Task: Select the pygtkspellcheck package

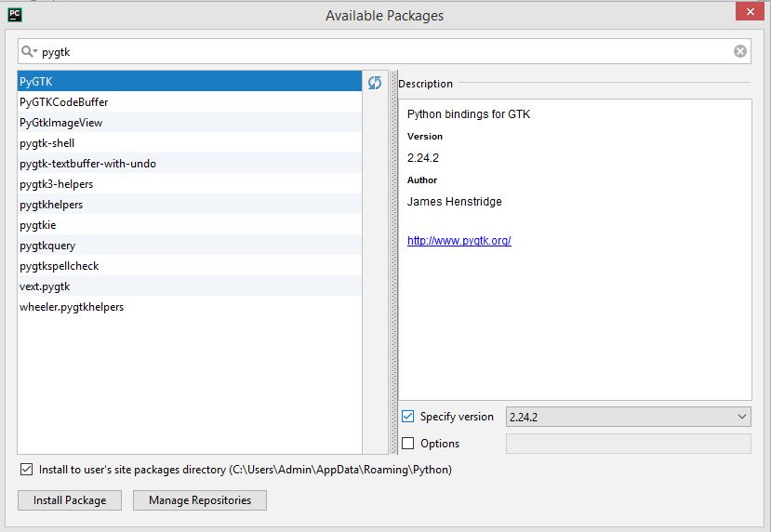Action: [x=190, y=266]
